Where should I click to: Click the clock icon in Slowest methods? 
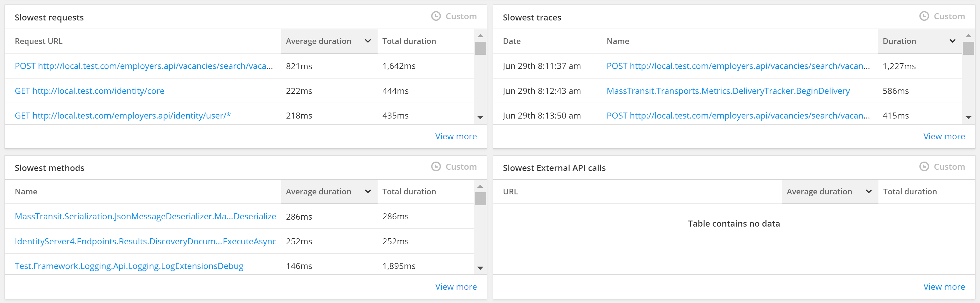[x=435, y=166]
